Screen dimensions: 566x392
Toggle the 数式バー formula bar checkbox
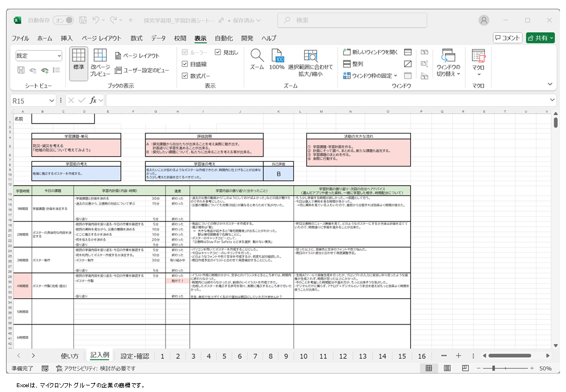click(185, 76)
